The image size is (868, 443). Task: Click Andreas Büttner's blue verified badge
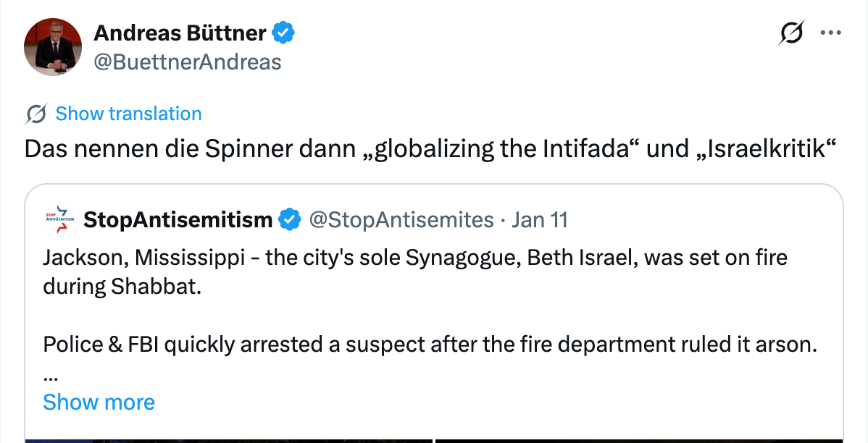283,33
